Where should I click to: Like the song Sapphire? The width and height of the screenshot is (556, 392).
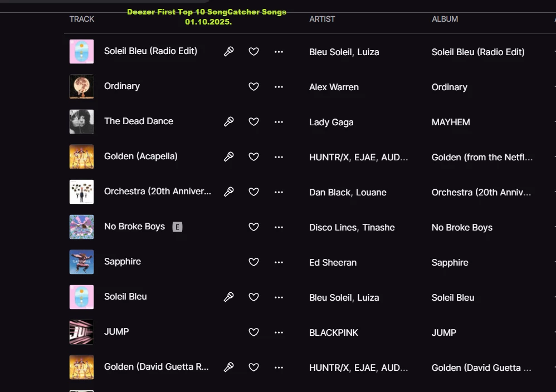[x=253, y=262]
